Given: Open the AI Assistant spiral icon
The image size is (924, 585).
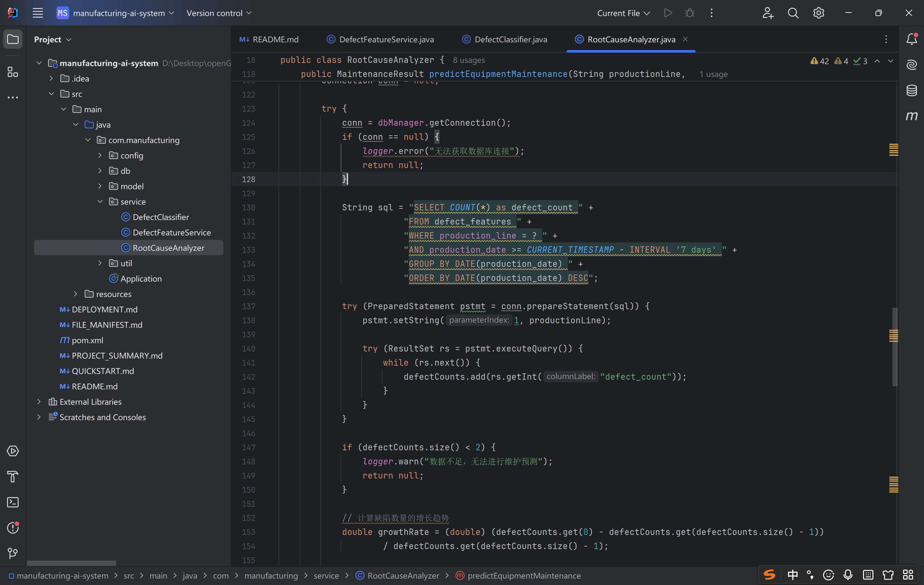Looking at the screenshot, I should (912, 64).
